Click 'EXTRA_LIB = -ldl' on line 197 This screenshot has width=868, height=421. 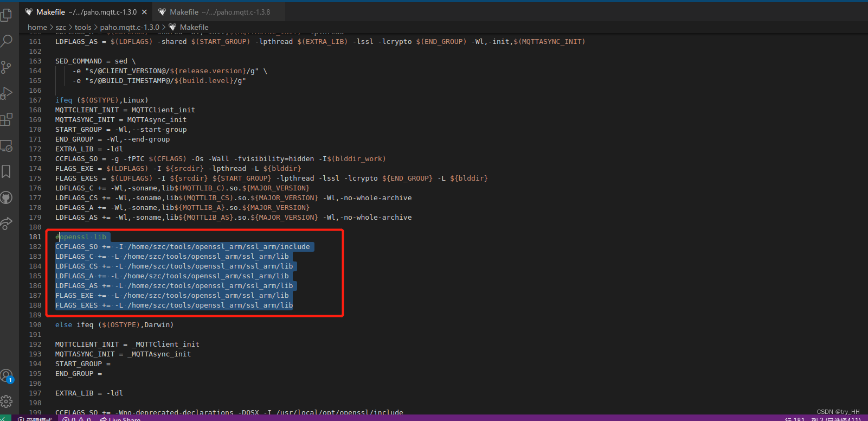[89, 393]
